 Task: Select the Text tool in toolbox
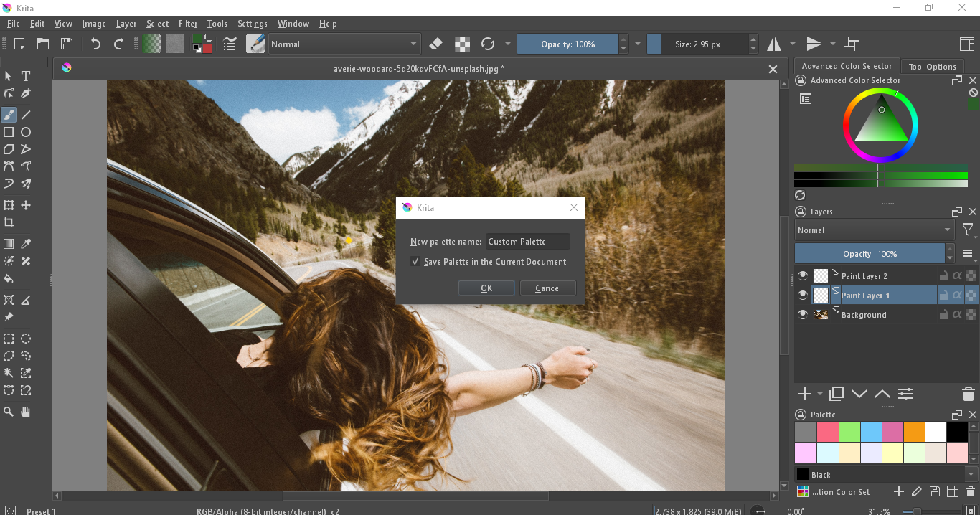(x=26, y=76)
